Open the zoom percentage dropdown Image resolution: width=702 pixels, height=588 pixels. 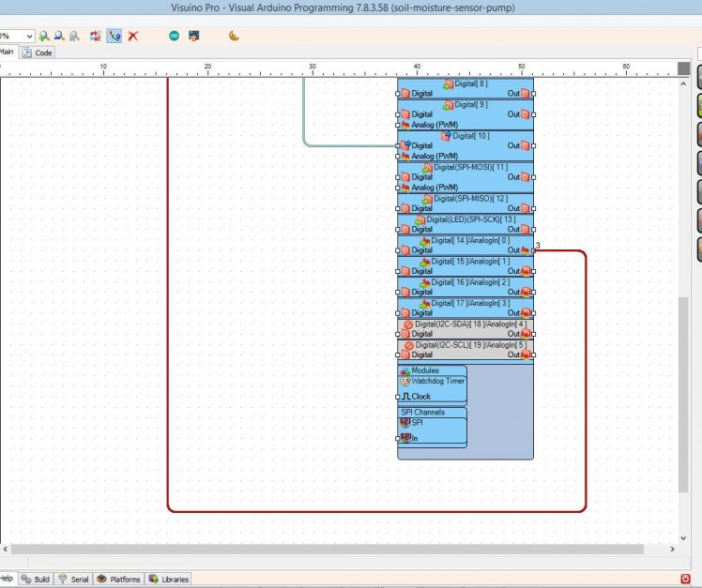[30, 36]
